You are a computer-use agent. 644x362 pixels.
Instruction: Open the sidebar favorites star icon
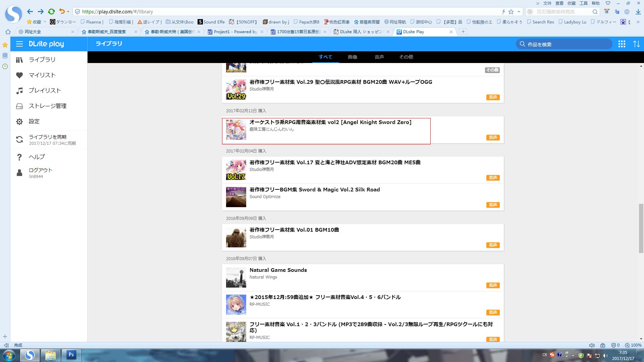coord(5,45)
